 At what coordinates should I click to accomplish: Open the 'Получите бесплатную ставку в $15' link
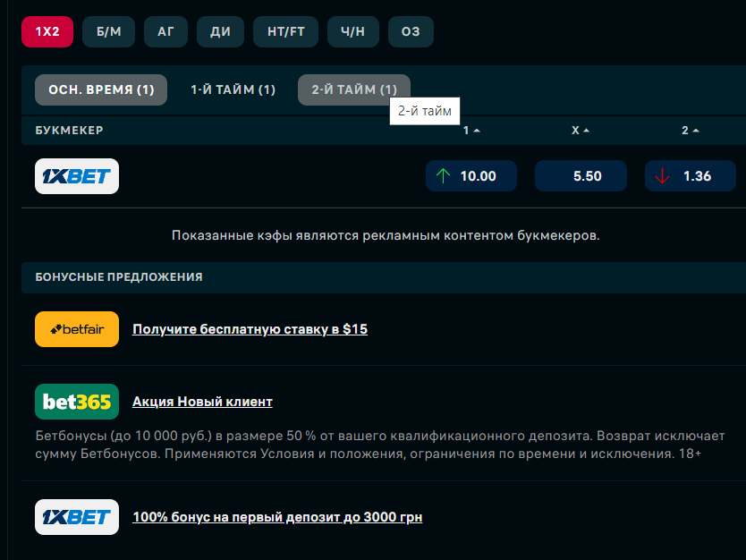pyautogui.click(x=250, y=329)
